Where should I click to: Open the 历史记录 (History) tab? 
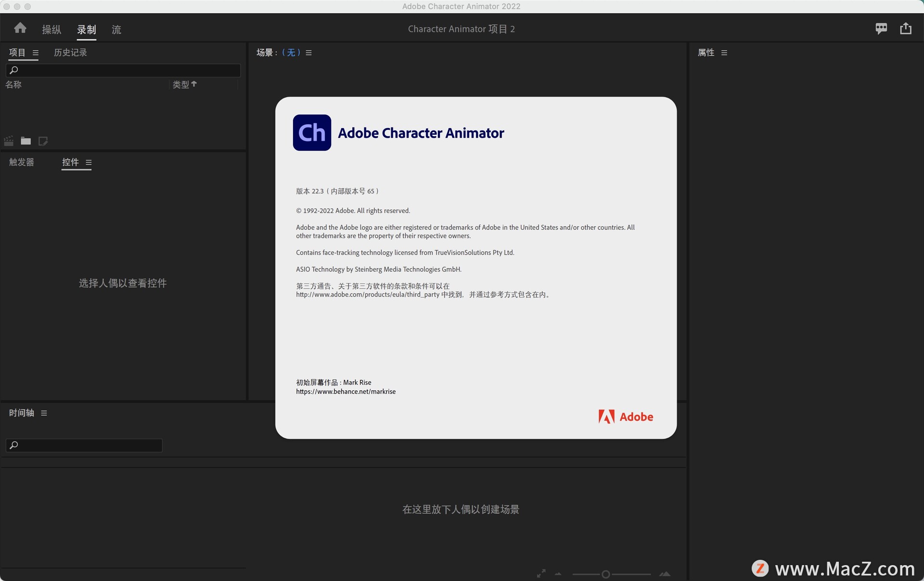[70, 52]
